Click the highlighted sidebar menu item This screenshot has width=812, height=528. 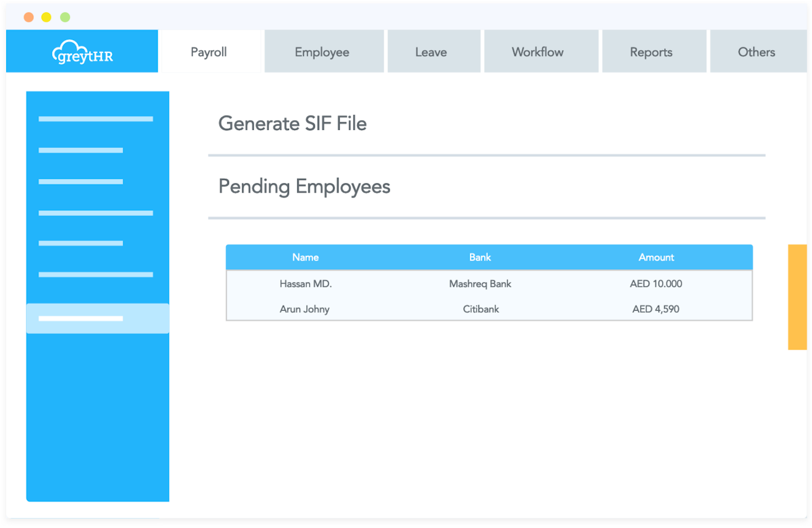pos(97,319)
